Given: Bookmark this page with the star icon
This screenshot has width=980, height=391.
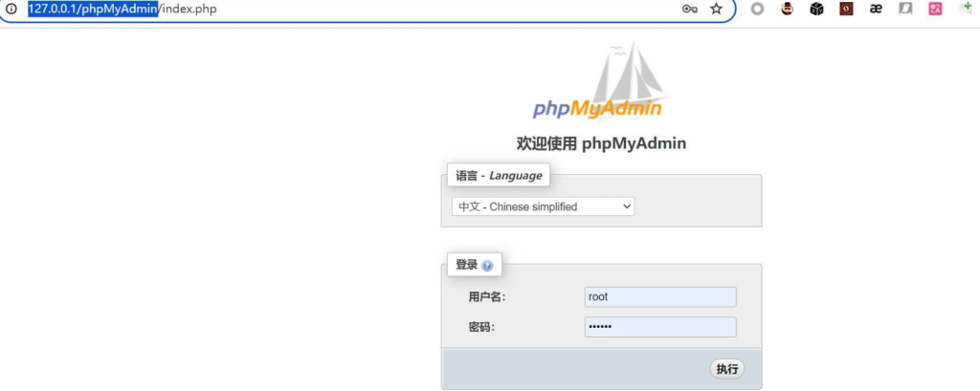Looking at the screenshot, I should click(716, 9).
